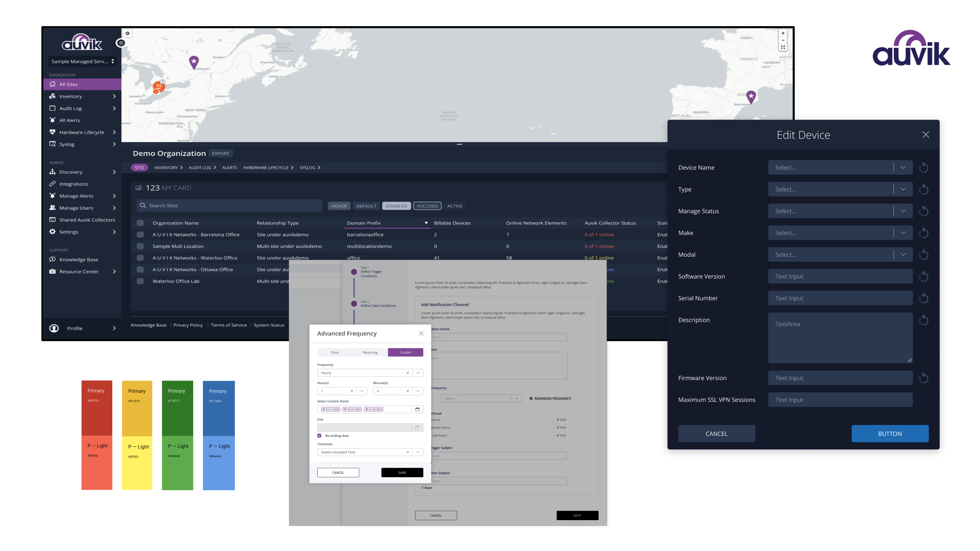The height and width of the screenshot is (551, 980).
Task: Reset the Modal field icon
Action: [924, 254]
